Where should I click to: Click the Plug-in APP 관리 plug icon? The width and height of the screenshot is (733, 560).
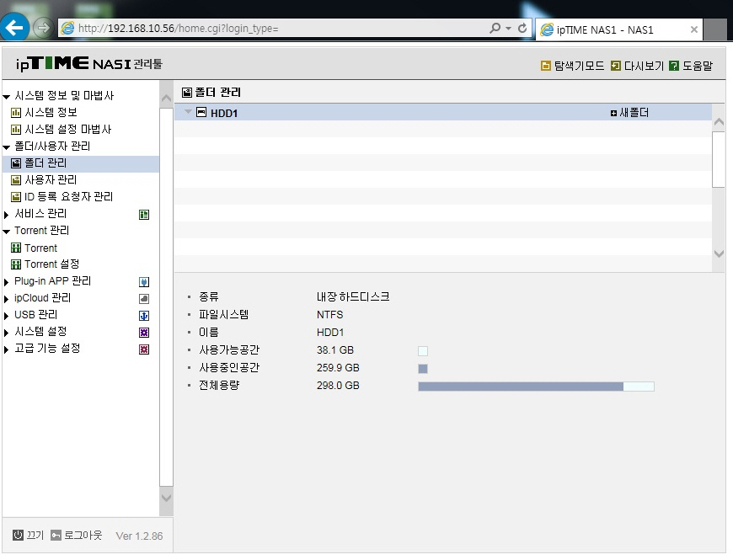[x=144, y=282]
